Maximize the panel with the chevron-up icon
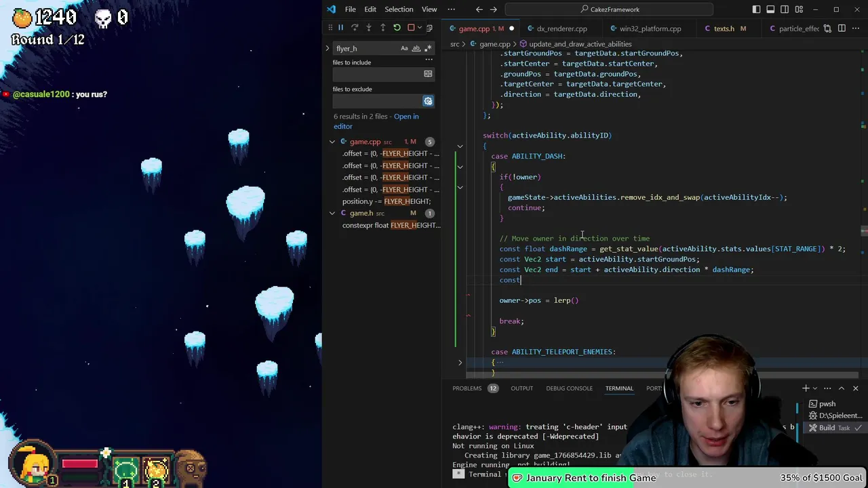Image resolution: width=868 pixels, height=488 pixels. 842,388
